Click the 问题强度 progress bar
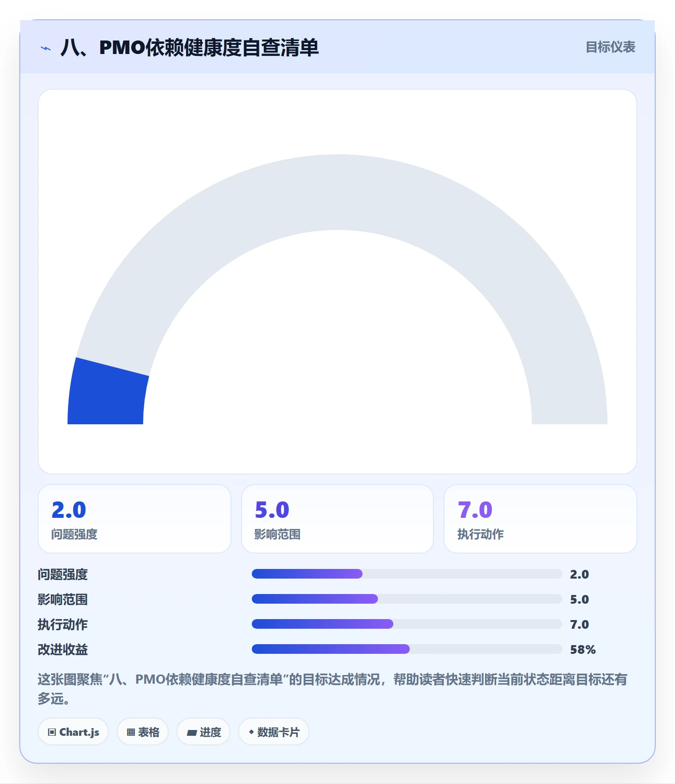Screen dimensions: 675x784 pos(407,574)
